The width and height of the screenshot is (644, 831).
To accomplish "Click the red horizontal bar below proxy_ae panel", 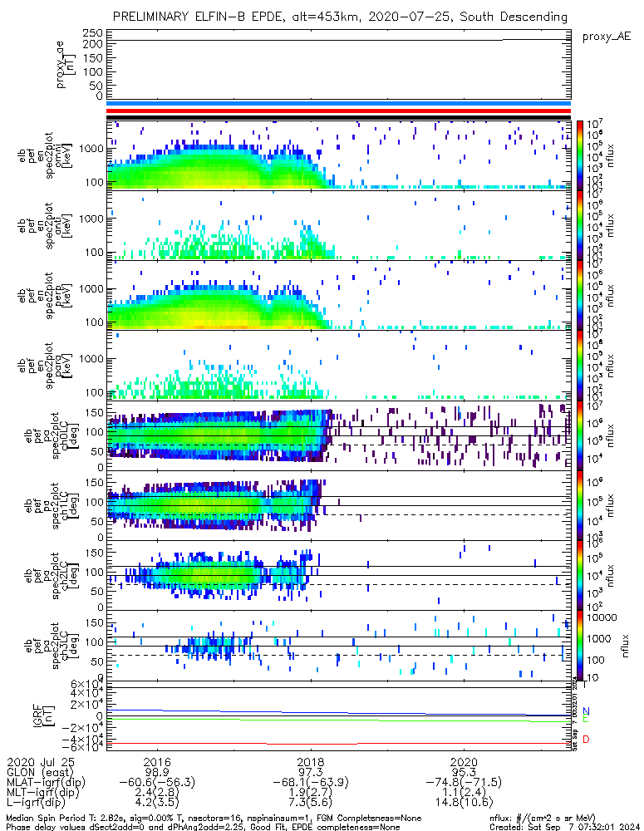I will (337, 111).
